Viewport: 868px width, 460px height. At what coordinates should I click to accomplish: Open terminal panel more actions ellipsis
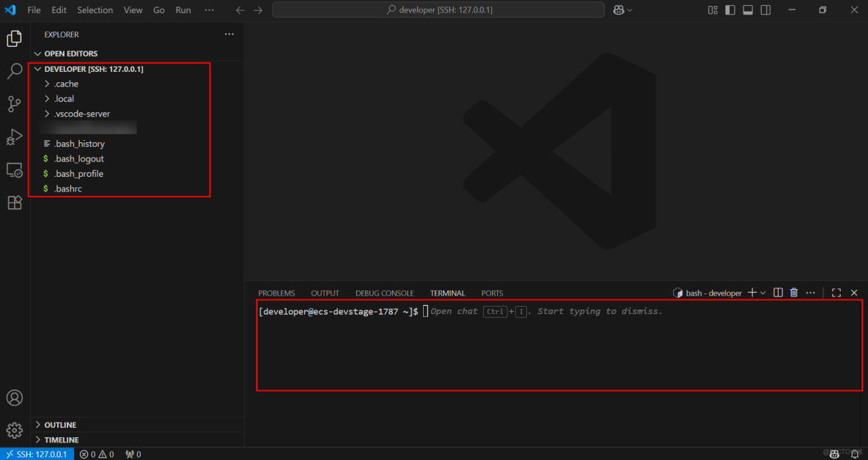click(x=810, y=293)
